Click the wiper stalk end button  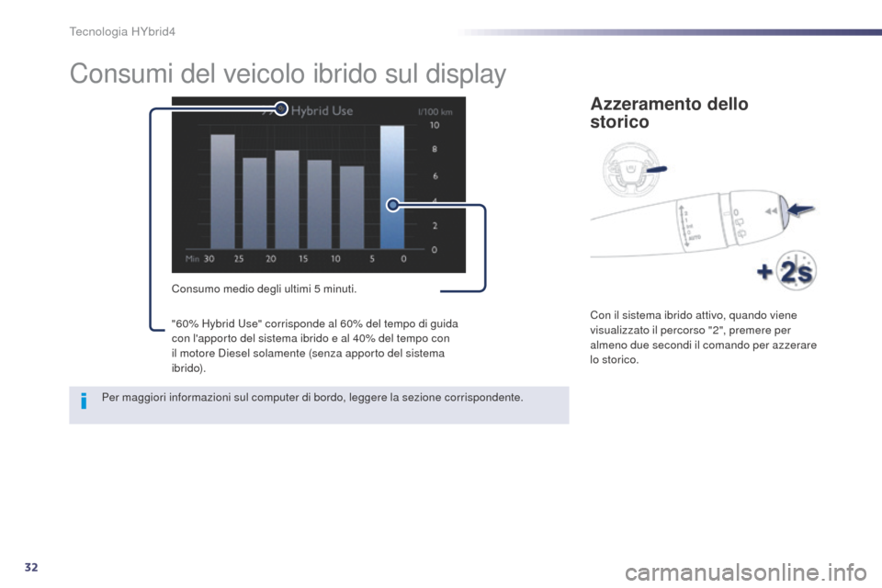(x=783, y=211)
